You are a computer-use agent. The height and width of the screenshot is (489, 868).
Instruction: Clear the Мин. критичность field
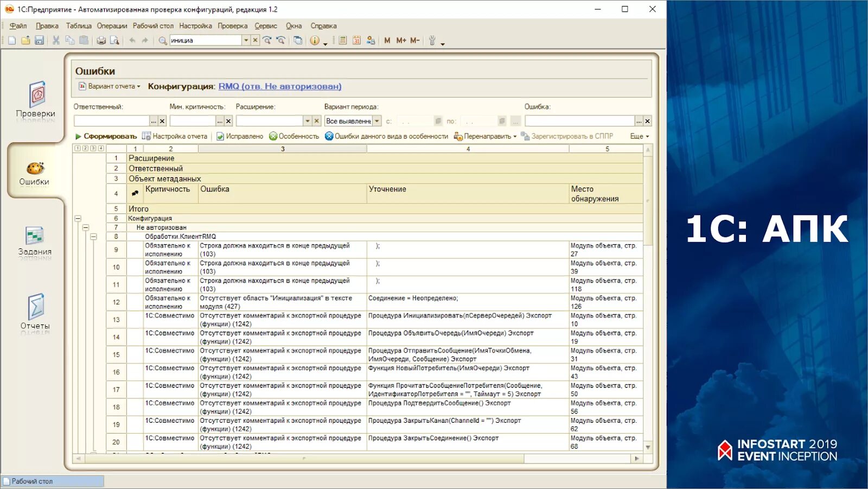coord(228,121)
